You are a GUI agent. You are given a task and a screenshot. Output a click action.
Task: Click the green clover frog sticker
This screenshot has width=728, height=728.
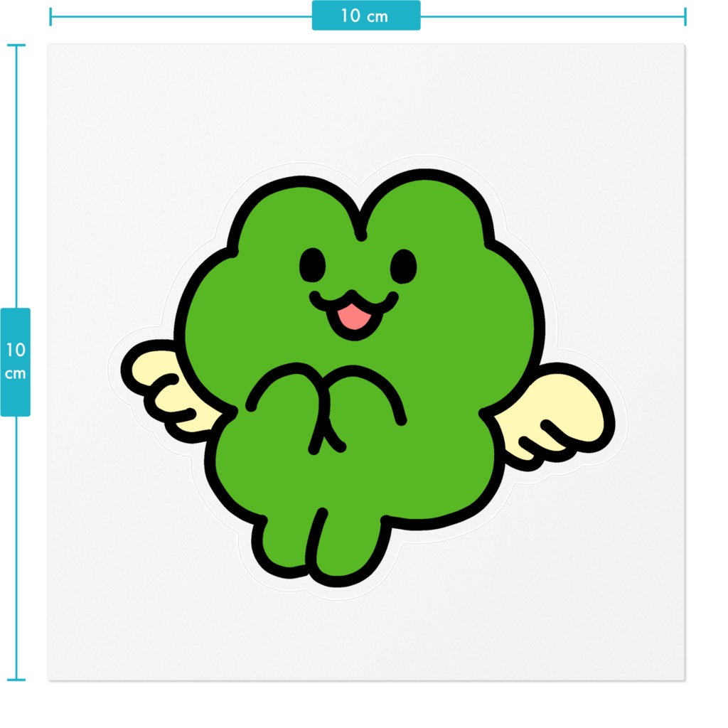coord(368,378)
